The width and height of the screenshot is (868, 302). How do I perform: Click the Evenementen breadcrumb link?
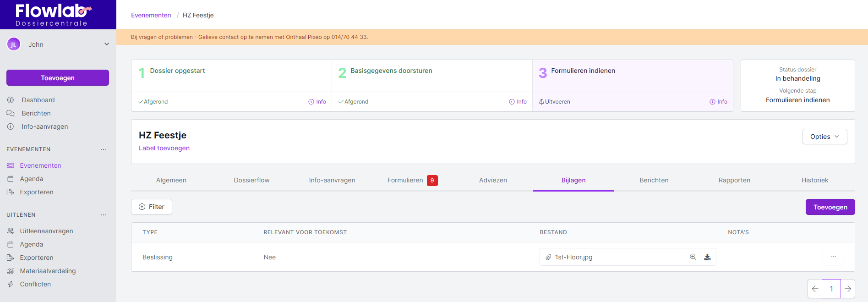(x=151, y=15)
